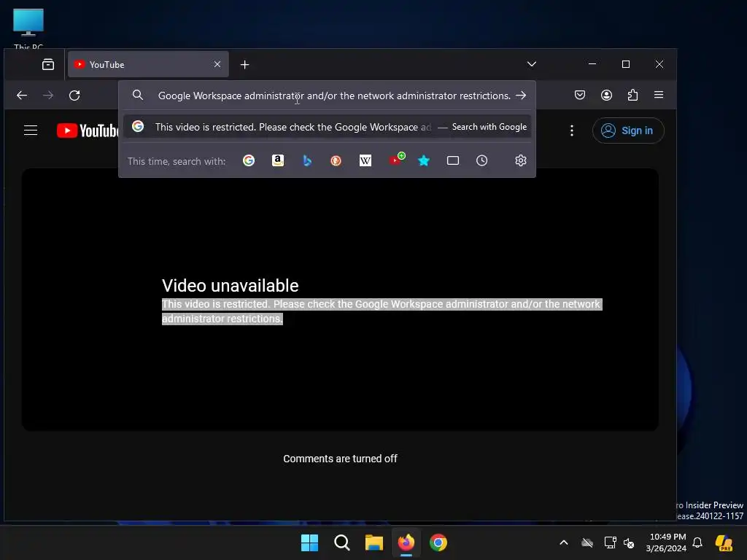
Task: Close the YouTube tab
Action: (x=217, y=64)
